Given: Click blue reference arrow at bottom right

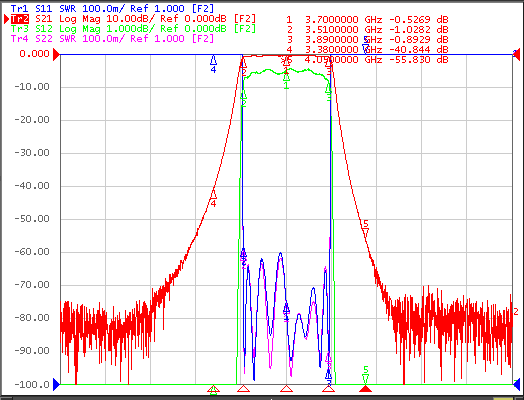Looking at the screenshot, I should click(517, 384).
